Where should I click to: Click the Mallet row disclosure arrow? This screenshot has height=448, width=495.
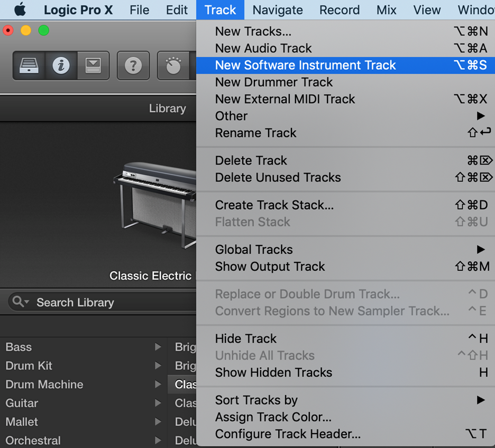pyautogui.click(x=158, y=422)
